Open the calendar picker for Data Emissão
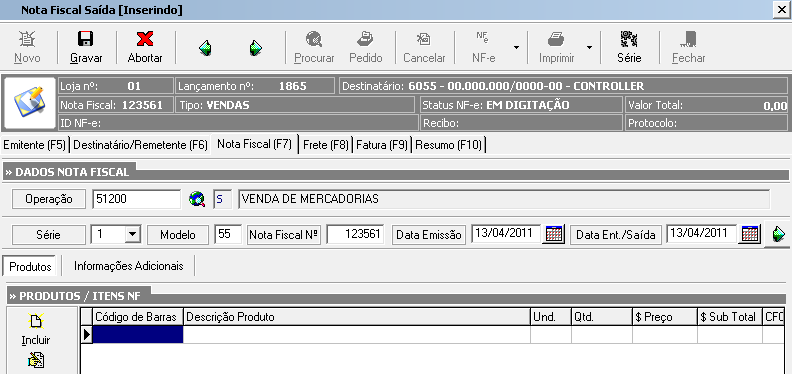The image size is (792, 375). pyautogui.click(x=554, y=234)
